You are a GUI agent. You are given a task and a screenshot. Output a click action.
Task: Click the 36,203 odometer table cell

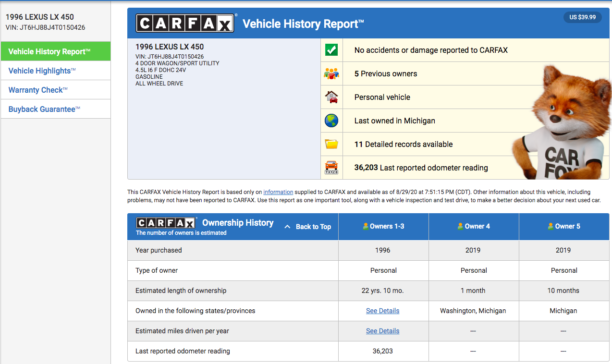point(383,351)
